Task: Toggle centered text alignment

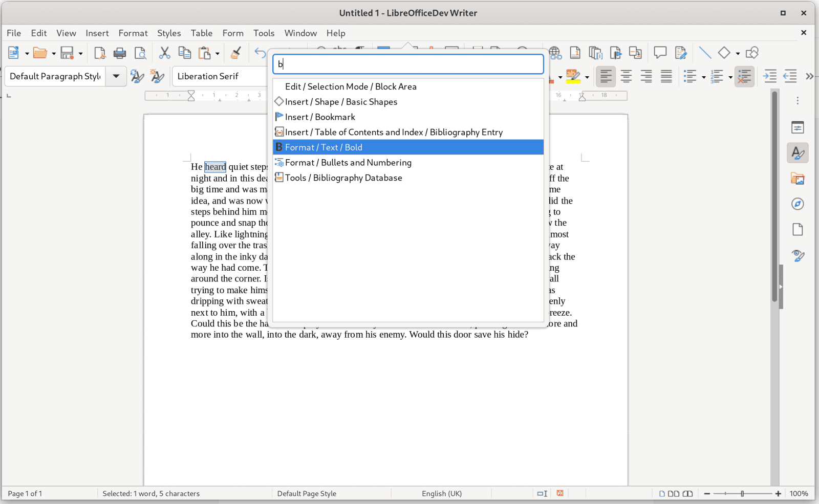Action: (x=626, y=76)
